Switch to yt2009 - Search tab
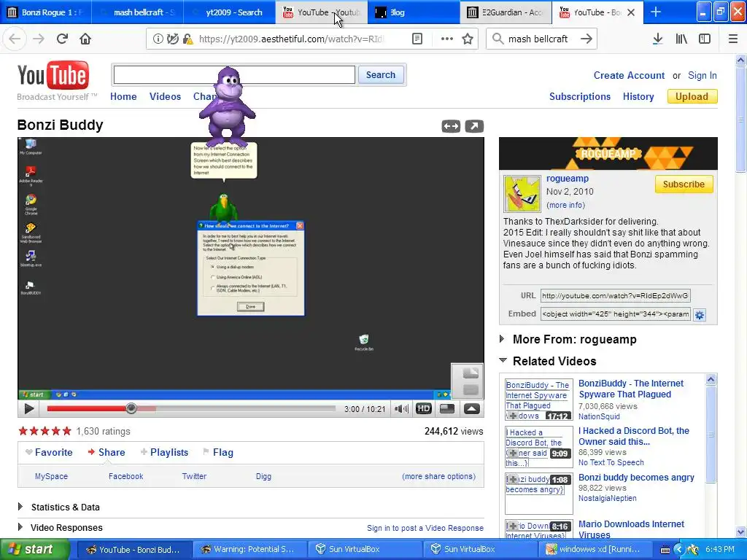The image size is (747, 560). (x=230, y=12)
